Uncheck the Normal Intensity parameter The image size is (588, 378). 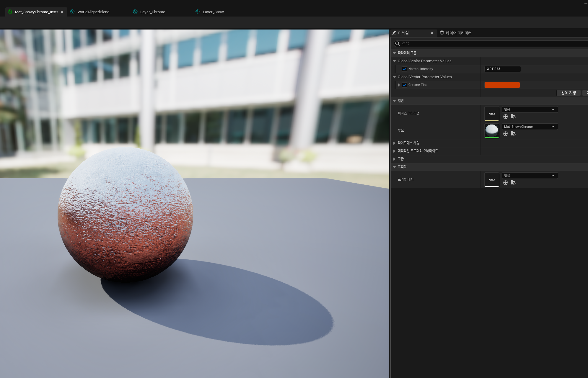(405, 69)
